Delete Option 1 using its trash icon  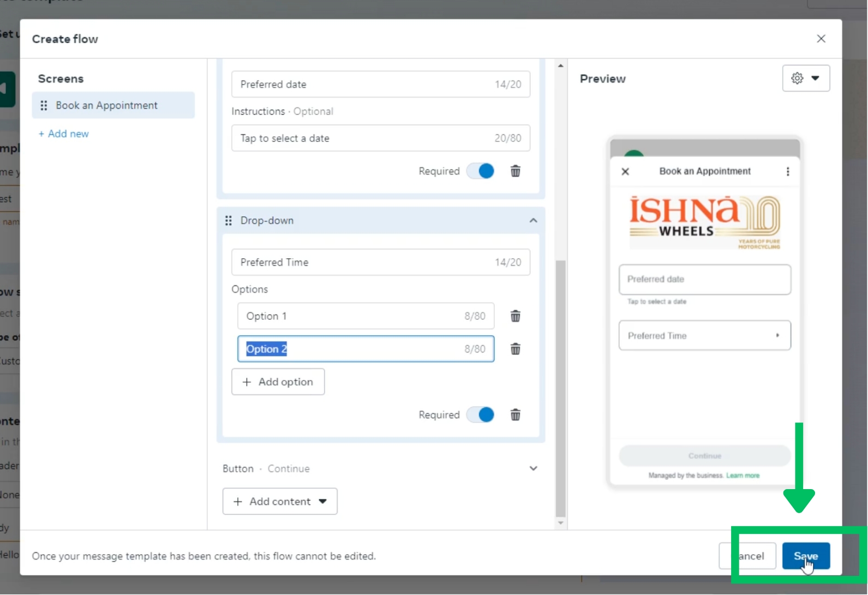point(515,316)
